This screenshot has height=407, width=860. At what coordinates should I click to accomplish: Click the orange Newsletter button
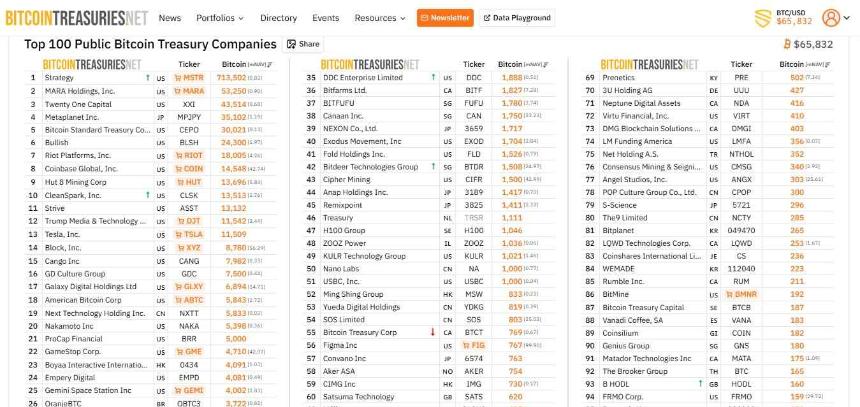[x=445, y=18]
